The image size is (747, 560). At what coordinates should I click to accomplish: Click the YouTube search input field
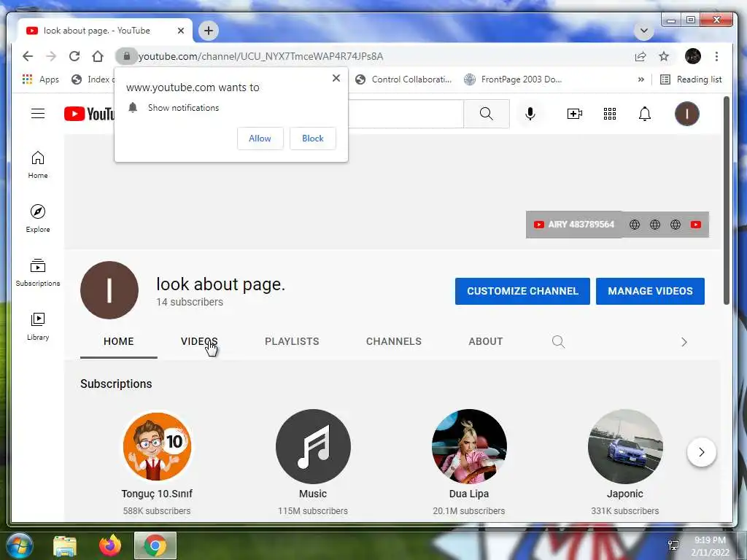point(405,113)
